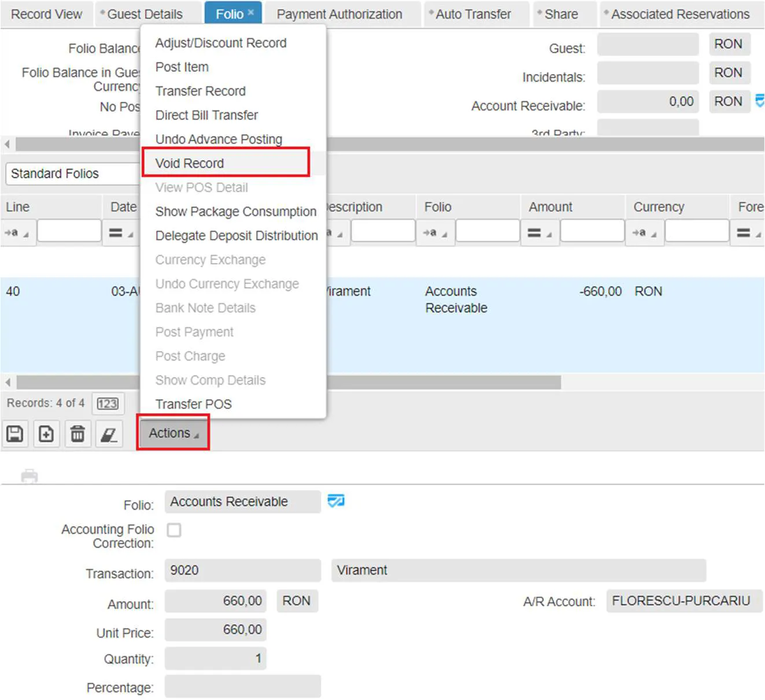Screen dimensions: 765x700
Task: Toggle the Accounting Folio Correction checkbox
Action: pos(174,530)
